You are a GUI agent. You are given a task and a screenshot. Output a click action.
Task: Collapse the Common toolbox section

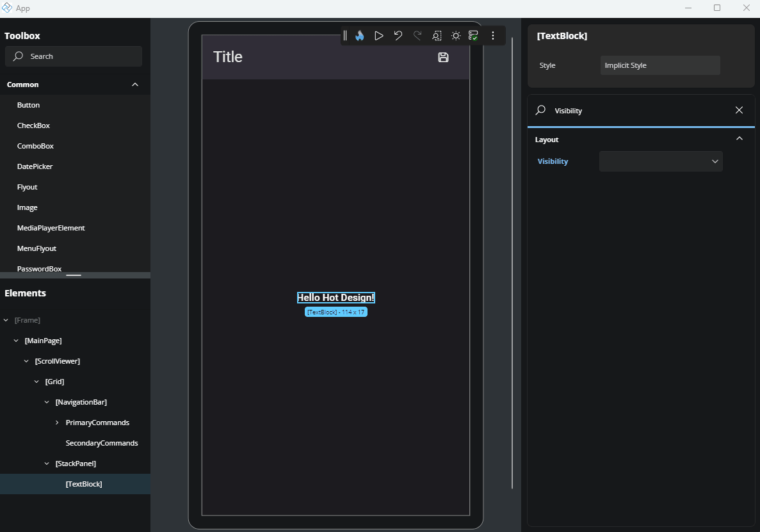click(x=134, y=84)
